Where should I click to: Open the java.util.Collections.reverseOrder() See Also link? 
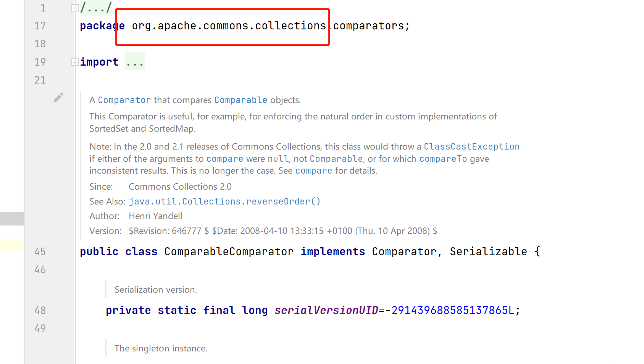224,201
